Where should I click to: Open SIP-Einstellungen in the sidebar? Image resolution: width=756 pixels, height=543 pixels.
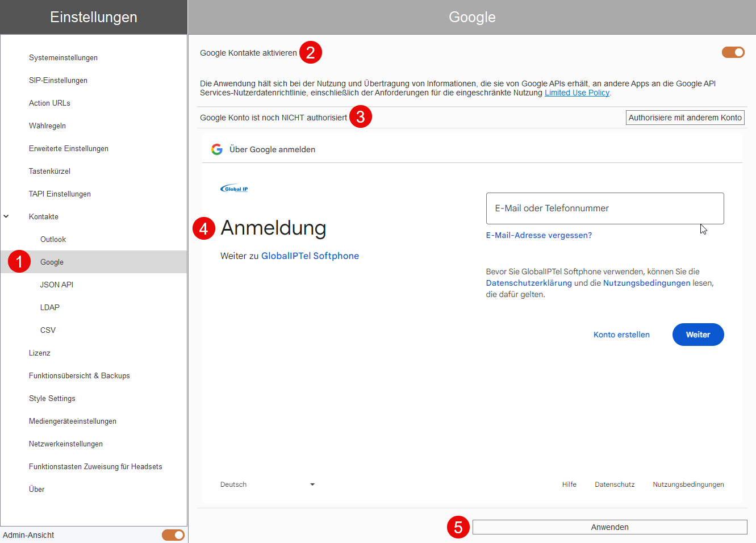(58, 80)
